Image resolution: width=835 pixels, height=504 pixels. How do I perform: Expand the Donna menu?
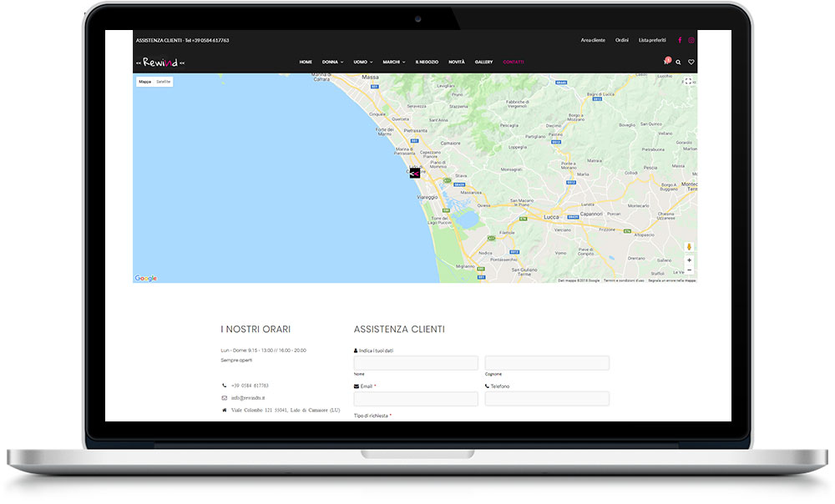pyautogui.click(x=332, y=62)
